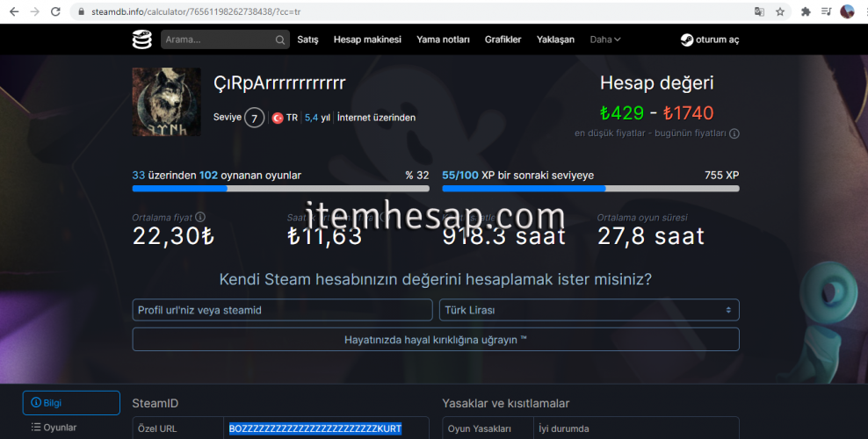
Task: Click the Hesap makinesi link
Action: coord(367,40)
